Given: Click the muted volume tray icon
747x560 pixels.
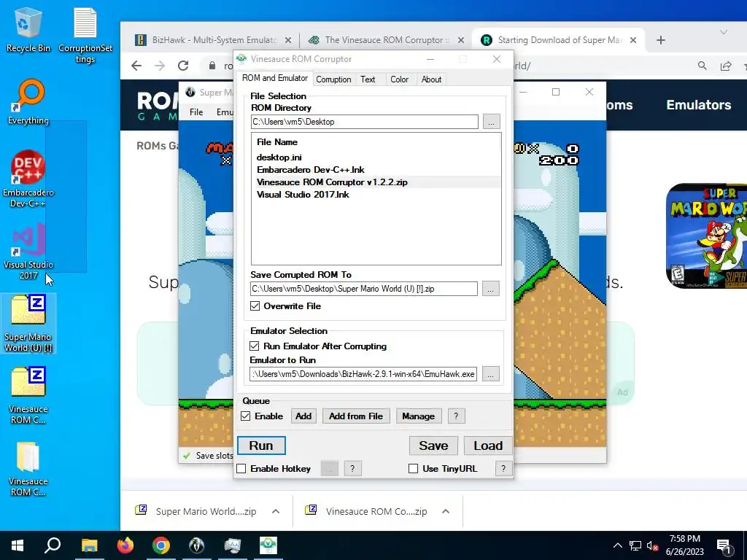Looking at the screenshot, I should (653, 545).
